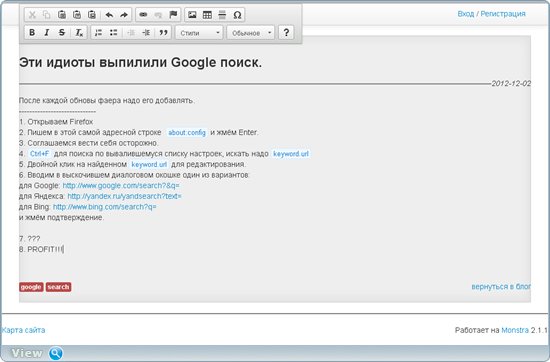Click the Paste icon
The height and width of the screenshot is (362, 550).
tap(62, 15)
